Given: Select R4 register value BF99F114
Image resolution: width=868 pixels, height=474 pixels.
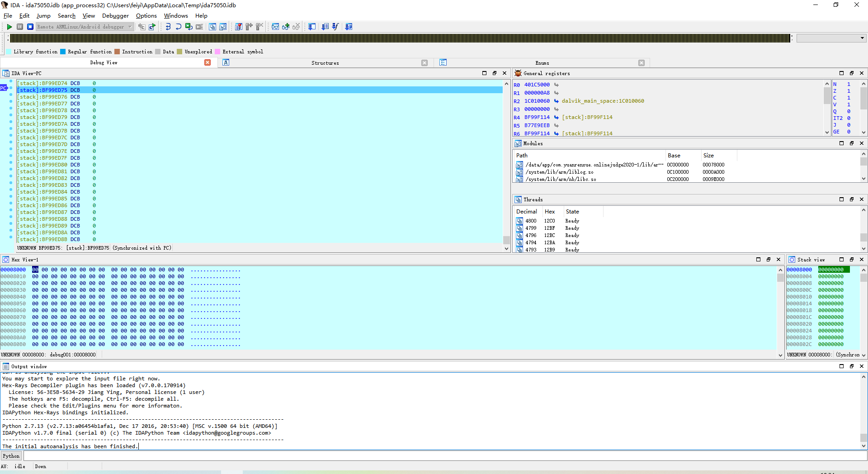Looking at the screenshot, I should coord(537,117).
